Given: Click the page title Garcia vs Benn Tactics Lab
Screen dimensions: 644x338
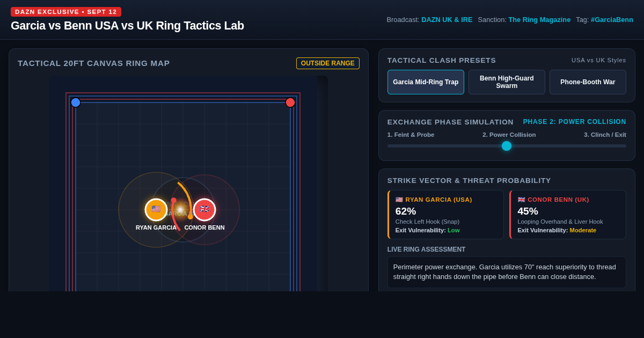Looking at the screenshot, I should click(x=127, y=26).
